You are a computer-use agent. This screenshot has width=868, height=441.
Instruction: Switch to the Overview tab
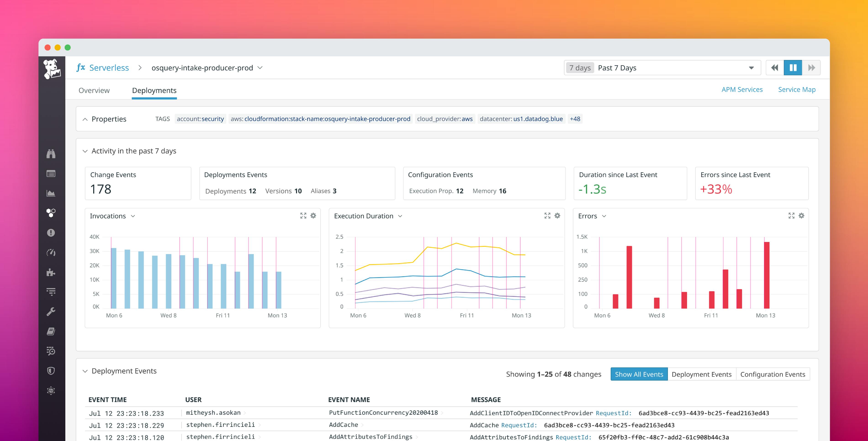[94, 90]
